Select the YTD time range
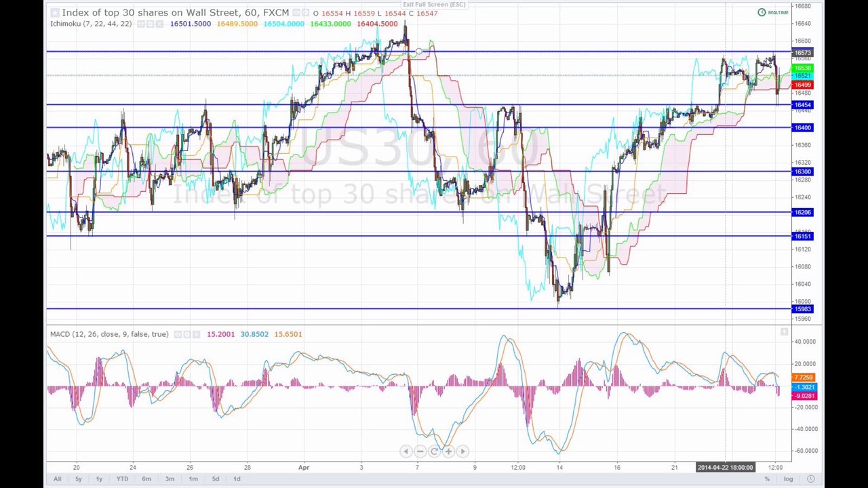The width and height of the screenshot is (868, 488). pyautogui.click(x=122, y=479)
